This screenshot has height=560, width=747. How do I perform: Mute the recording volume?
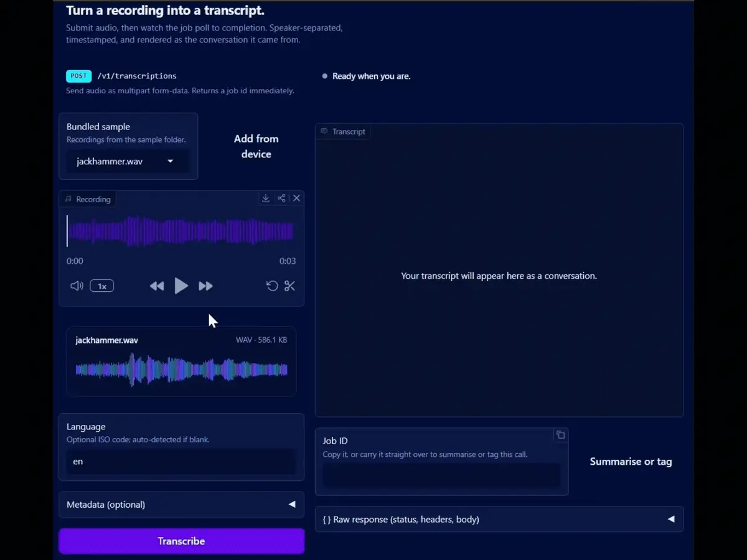tap(77, 286)
